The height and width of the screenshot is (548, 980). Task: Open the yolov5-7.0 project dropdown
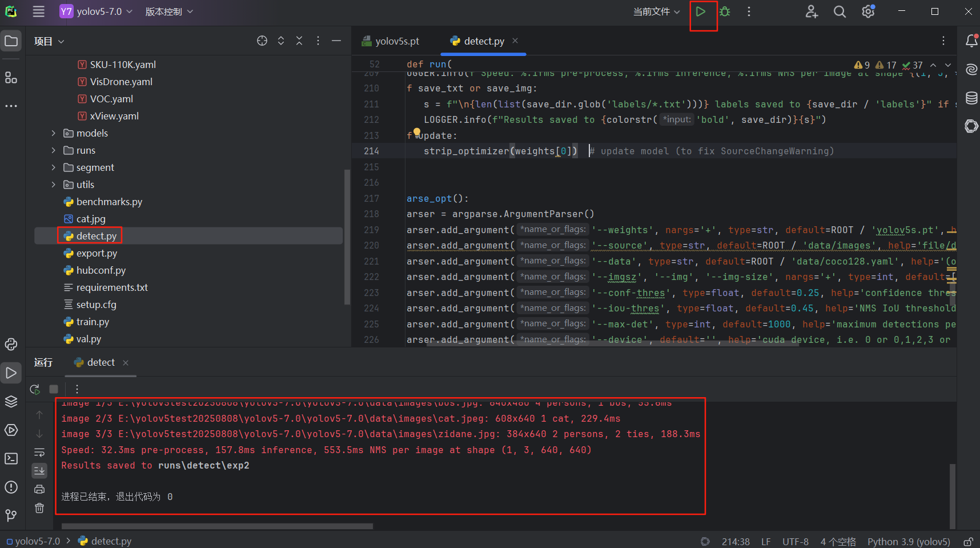pos(97,11)
